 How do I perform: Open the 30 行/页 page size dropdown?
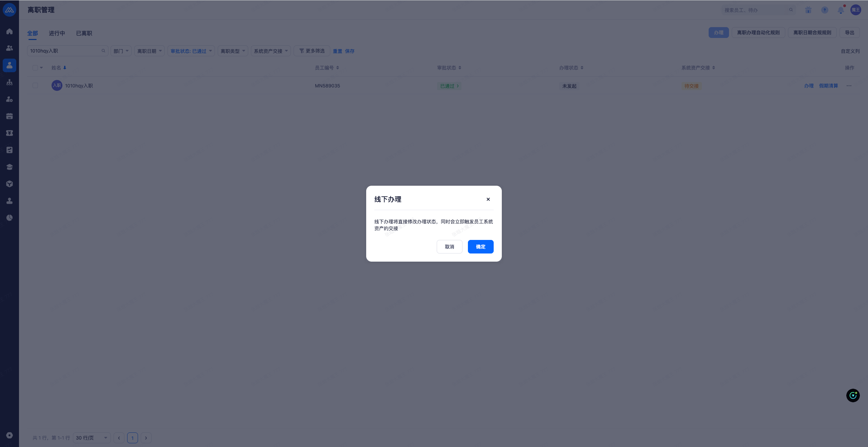(92, 438)
